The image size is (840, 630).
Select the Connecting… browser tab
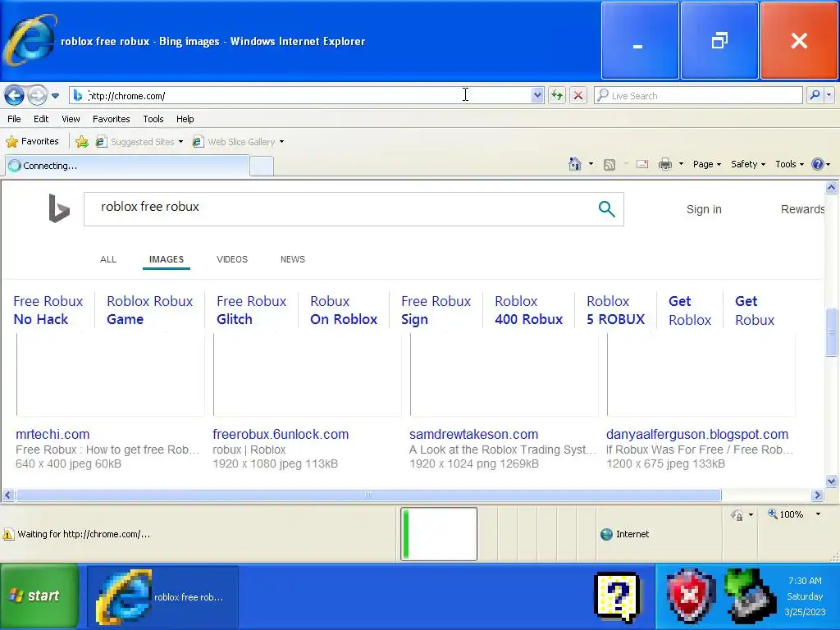tap(127, 166)
